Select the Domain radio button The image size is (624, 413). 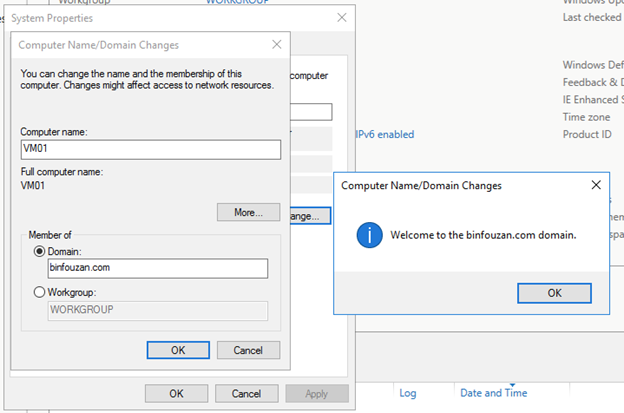40,252
